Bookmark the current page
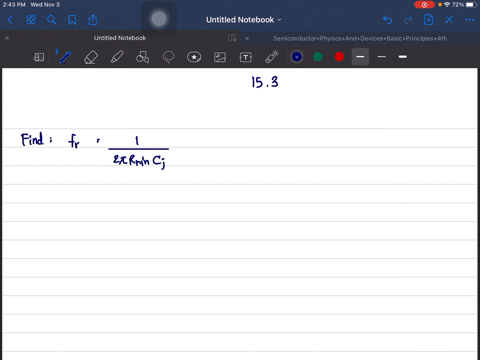The height and width of the screenshot is (360, 480). click(x=72, y=20)
